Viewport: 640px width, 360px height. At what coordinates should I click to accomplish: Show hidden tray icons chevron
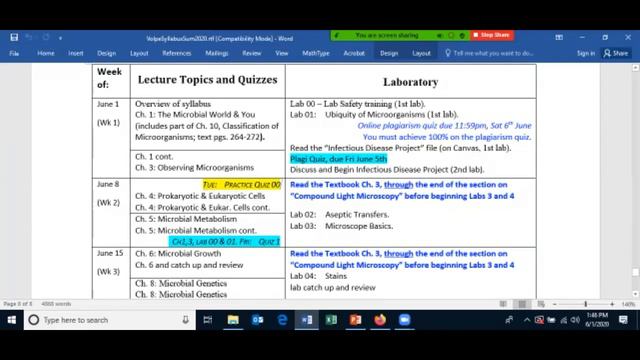[x=527, y=320]
